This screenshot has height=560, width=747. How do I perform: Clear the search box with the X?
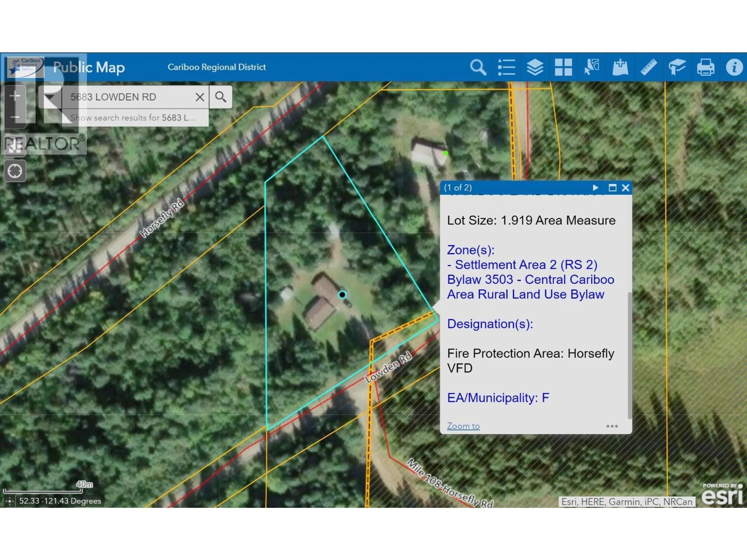click(x=200, y=97)
